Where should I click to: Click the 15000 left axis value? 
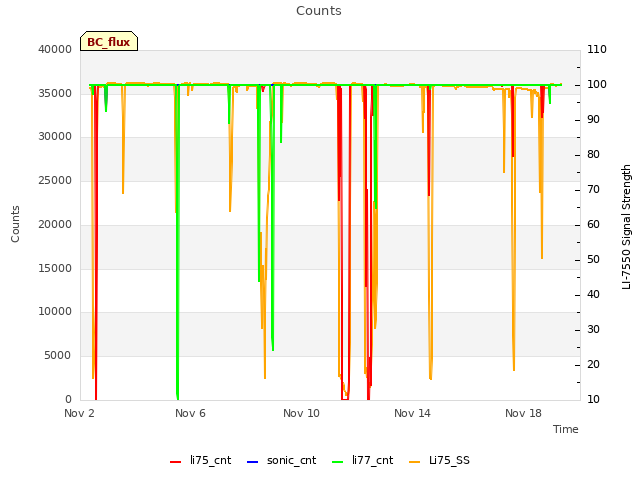point(55,268)
